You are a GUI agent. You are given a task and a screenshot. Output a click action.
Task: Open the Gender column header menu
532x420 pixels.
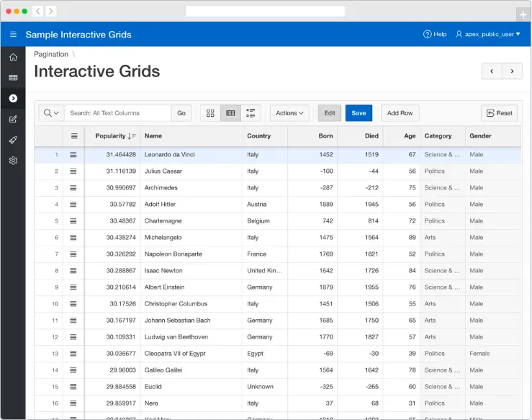(x=493, y=136)
